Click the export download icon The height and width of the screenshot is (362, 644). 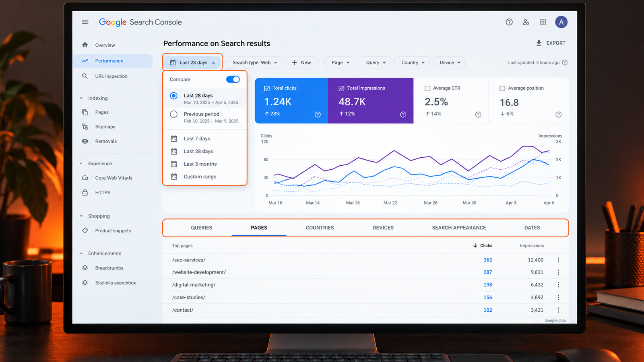pyautogui.click(x=539, y=43)
